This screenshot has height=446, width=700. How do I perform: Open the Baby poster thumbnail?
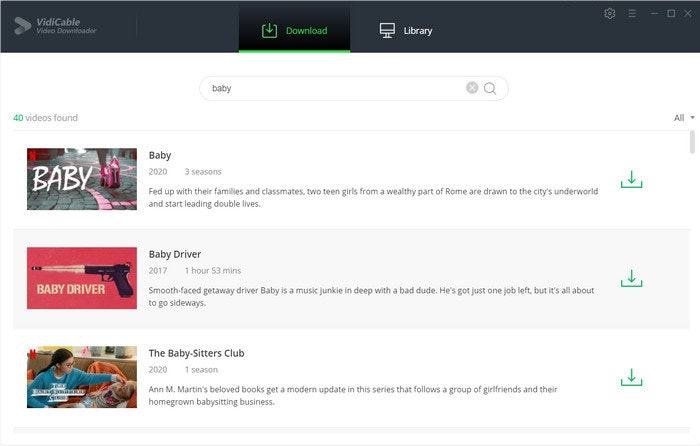click(x=82, y=179)
